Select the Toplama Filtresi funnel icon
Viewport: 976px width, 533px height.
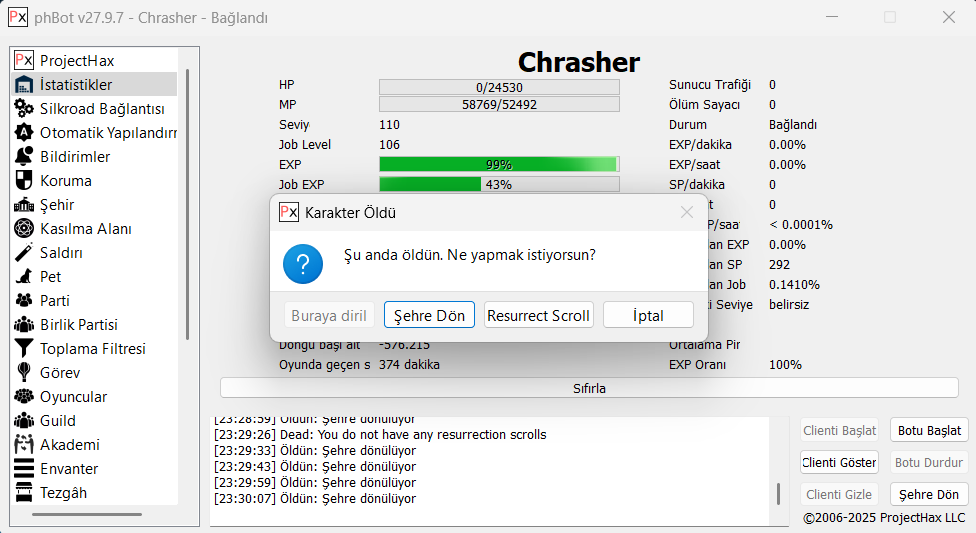point(24,349)
